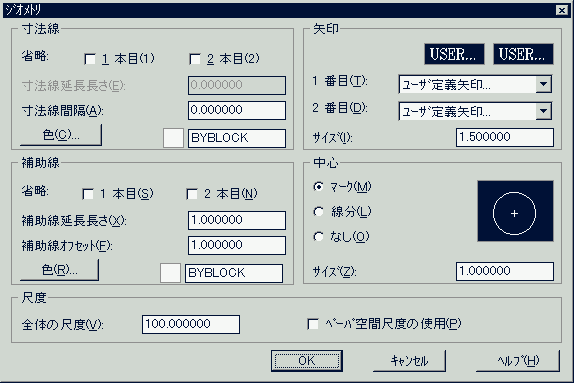Select the 線分(L) radio button
Screen dimensions: 574x383
click(318, 212)
